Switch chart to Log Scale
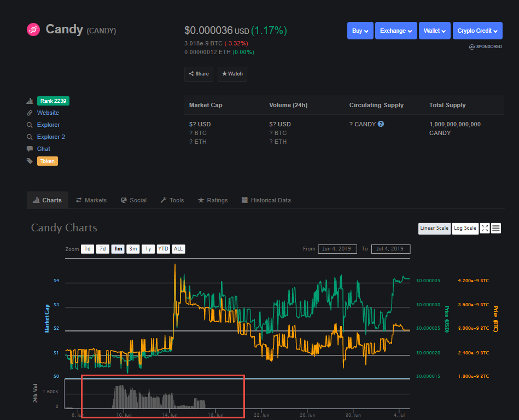Image resolution: width=519 pixels, height=420 pixels. pos(465,228)
